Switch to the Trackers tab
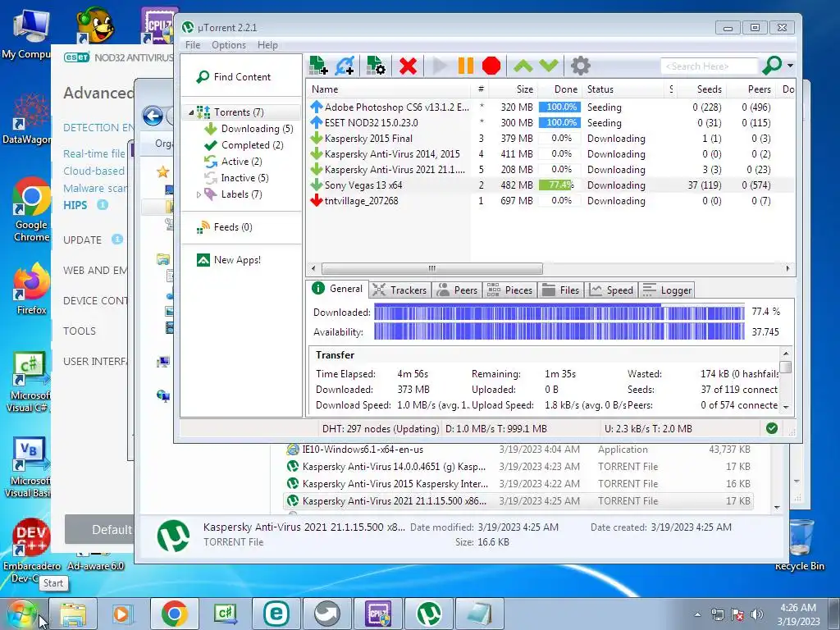Image resolution: width=840 pixels, height=630 pixels. [399, 290]
